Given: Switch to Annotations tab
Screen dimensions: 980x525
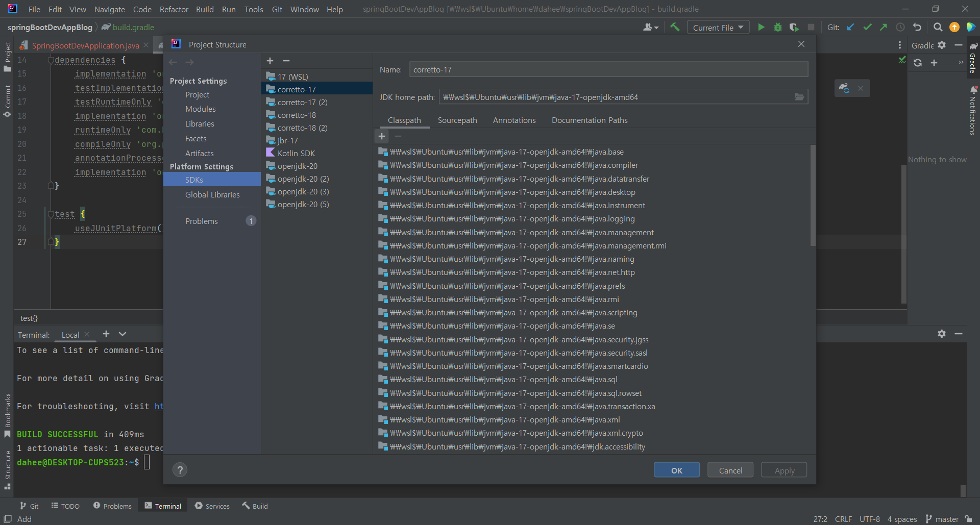Looking at the screenshot, I should (514, 120).
